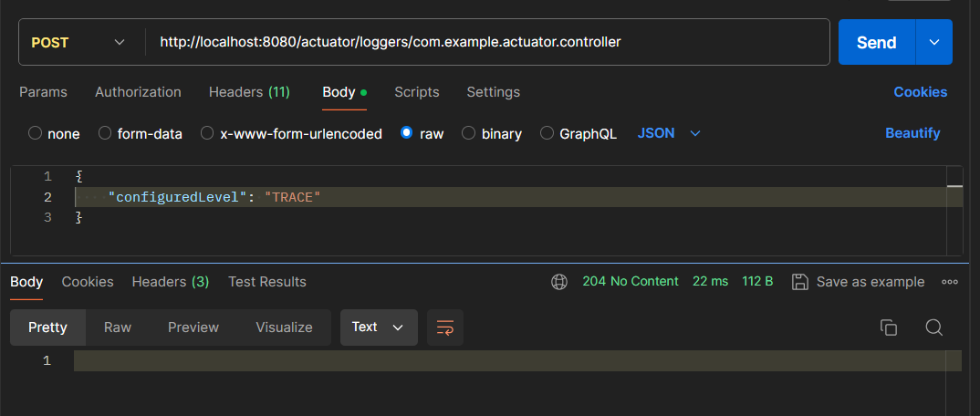Copy the response body with copy icon

pos(888,328)
